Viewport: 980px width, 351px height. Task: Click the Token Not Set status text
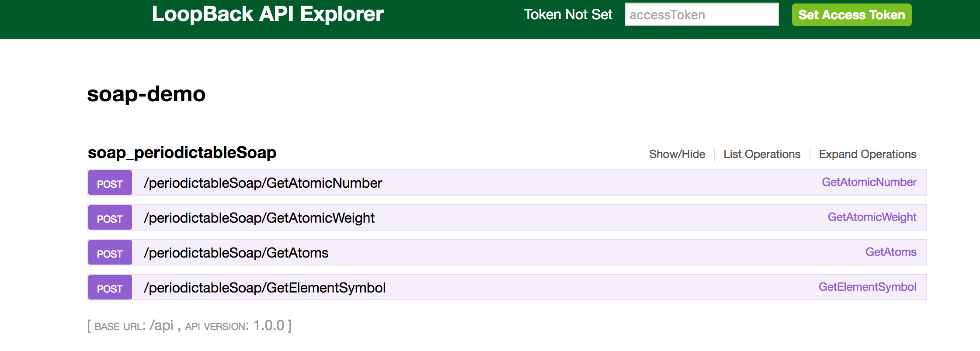tap(568, 14)
